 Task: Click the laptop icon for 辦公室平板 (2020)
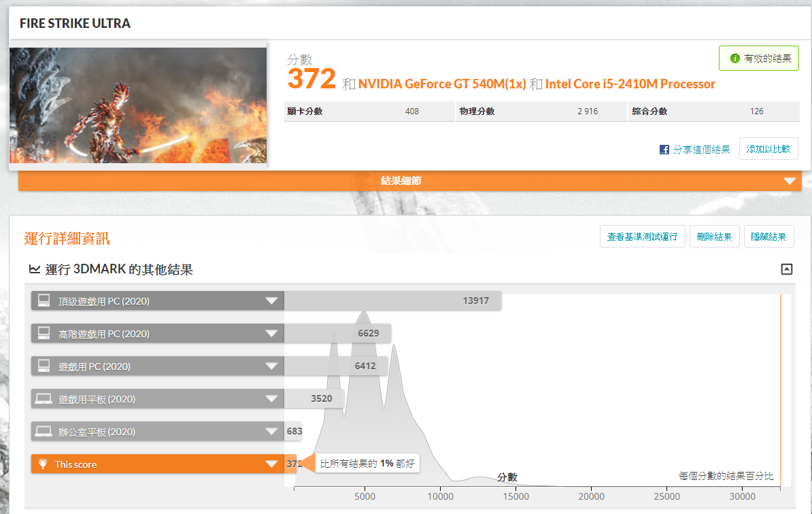pyautogui.click(x=44, y=431)
